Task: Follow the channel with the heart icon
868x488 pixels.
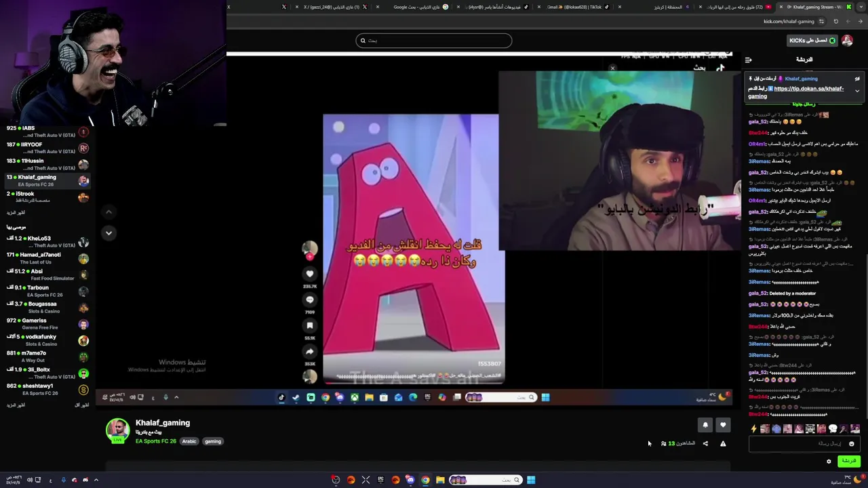Action: [x=723, y=425]
